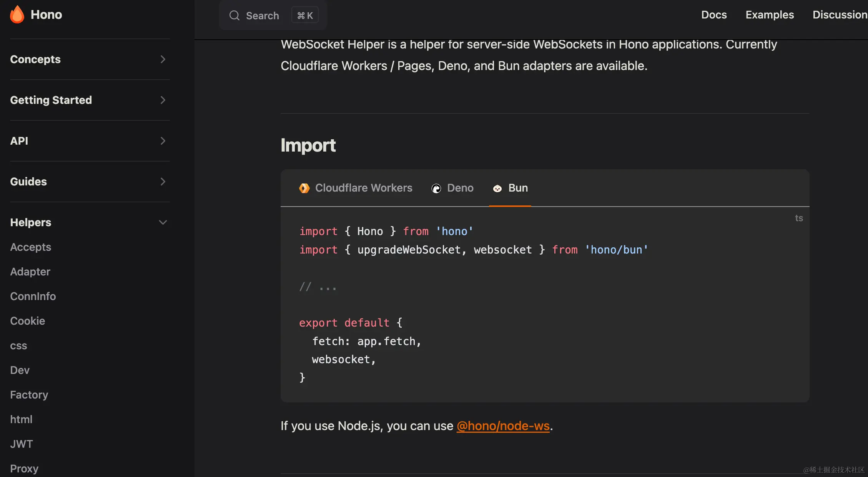The width and height of the screenshot is (868, 477).
Task: Expand the API section arrow
Action: [163, 141]
